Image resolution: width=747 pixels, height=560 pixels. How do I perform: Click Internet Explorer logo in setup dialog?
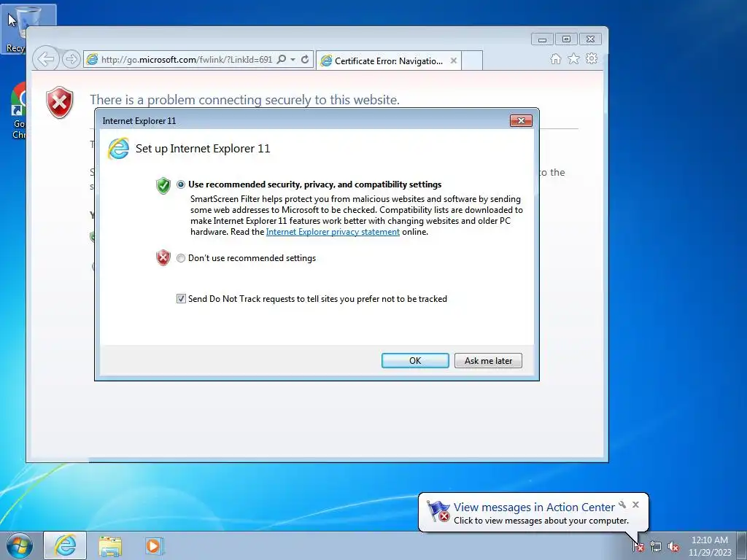(118, 148)
